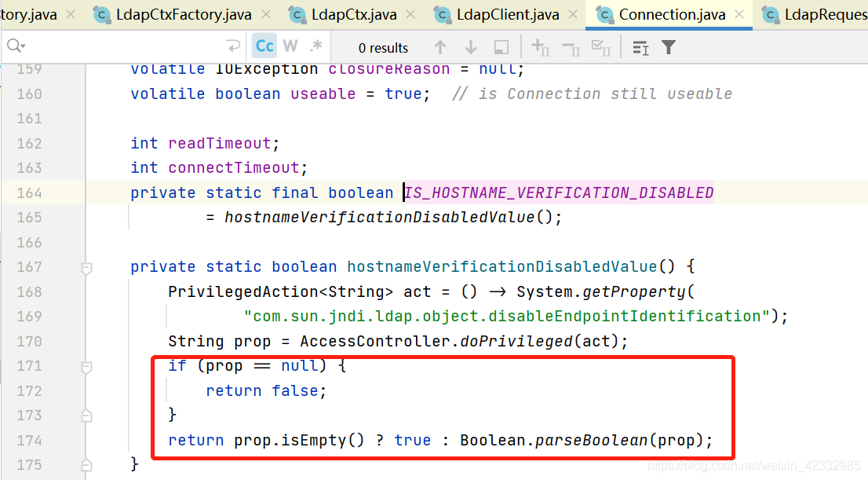Click the LdapCtxFactory.java file type icon

[x=102, y=15]
